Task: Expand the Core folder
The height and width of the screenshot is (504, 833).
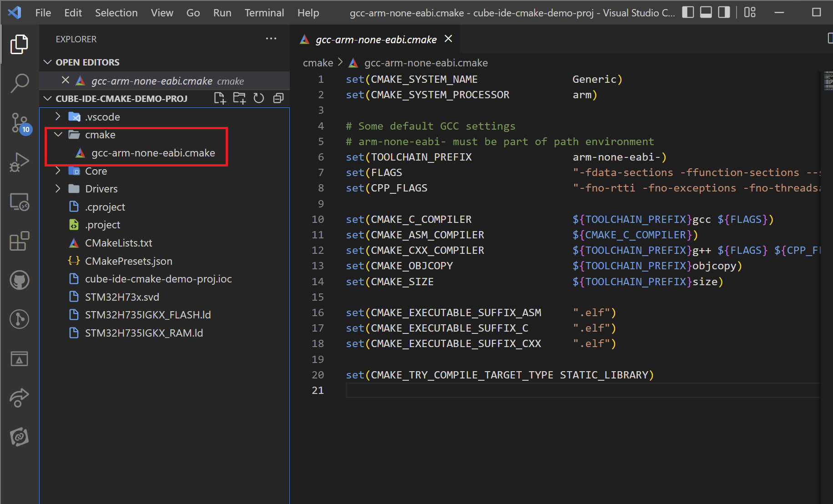Action: click(x=58, y=171)
